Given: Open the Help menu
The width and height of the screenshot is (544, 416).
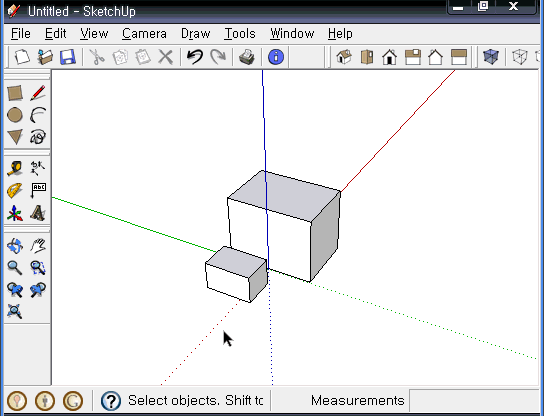Looking at the screenshot, I should point(340,34).
